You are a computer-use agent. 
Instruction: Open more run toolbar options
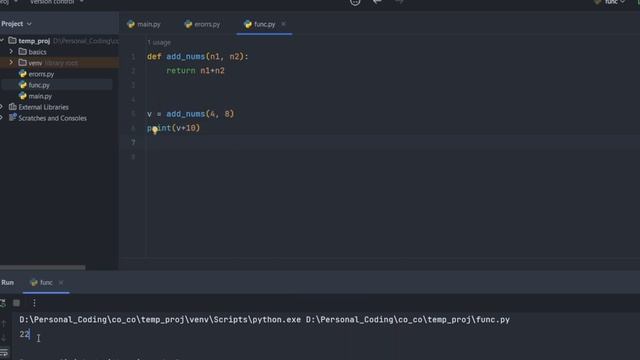pos(34,303)
